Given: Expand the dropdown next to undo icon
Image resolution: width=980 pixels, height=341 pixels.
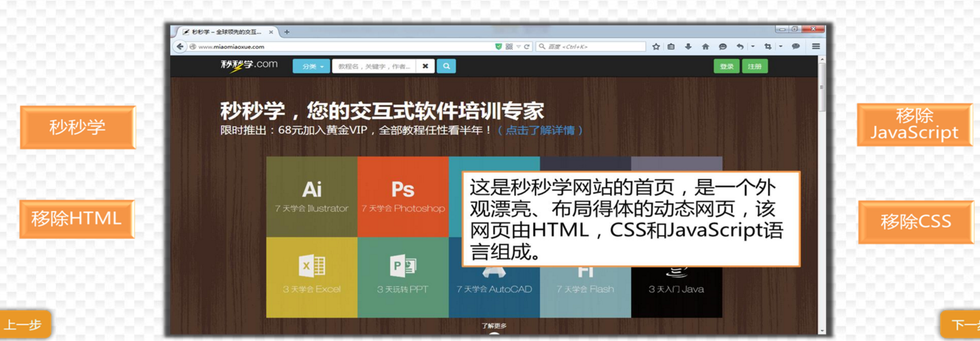Looking at the screenshot, I should pyautogui.click(x=753, y=47).
